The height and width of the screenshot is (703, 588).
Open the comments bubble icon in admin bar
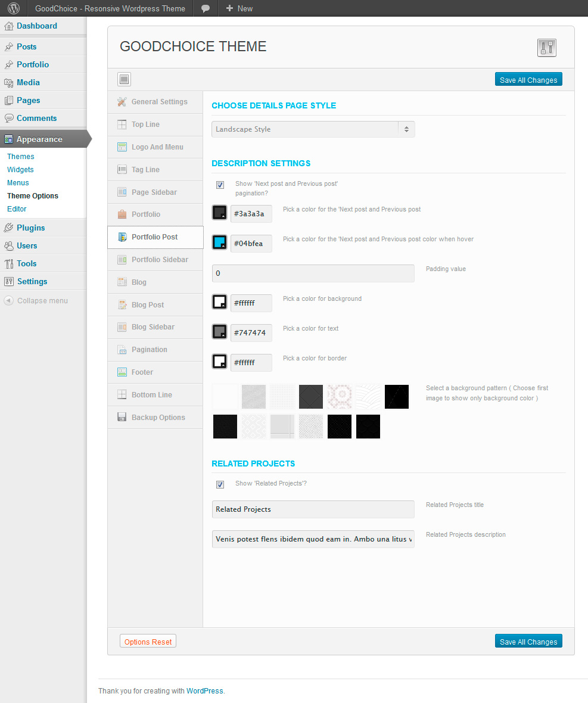point(206,8)
